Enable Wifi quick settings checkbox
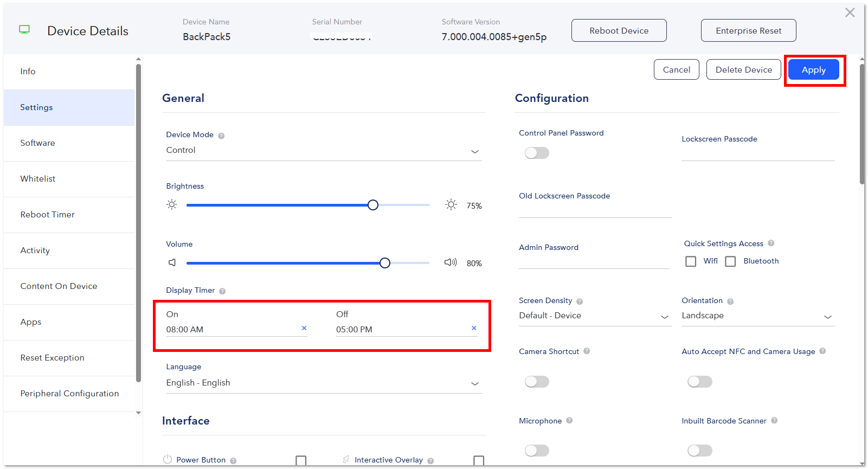The image size is (868, 469). point(691,261)
